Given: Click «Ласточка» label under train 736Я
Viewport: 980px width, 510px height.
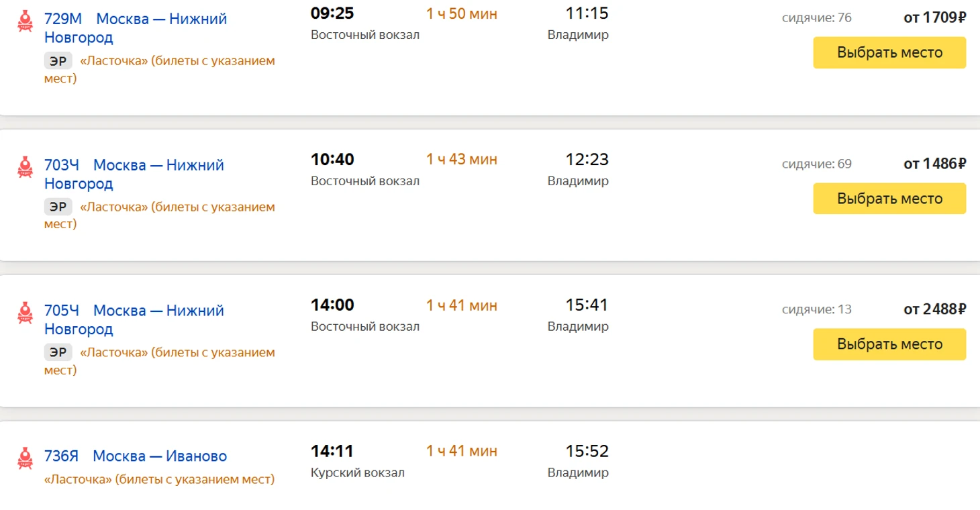Looking at the screenshot, I should (159, 479).
